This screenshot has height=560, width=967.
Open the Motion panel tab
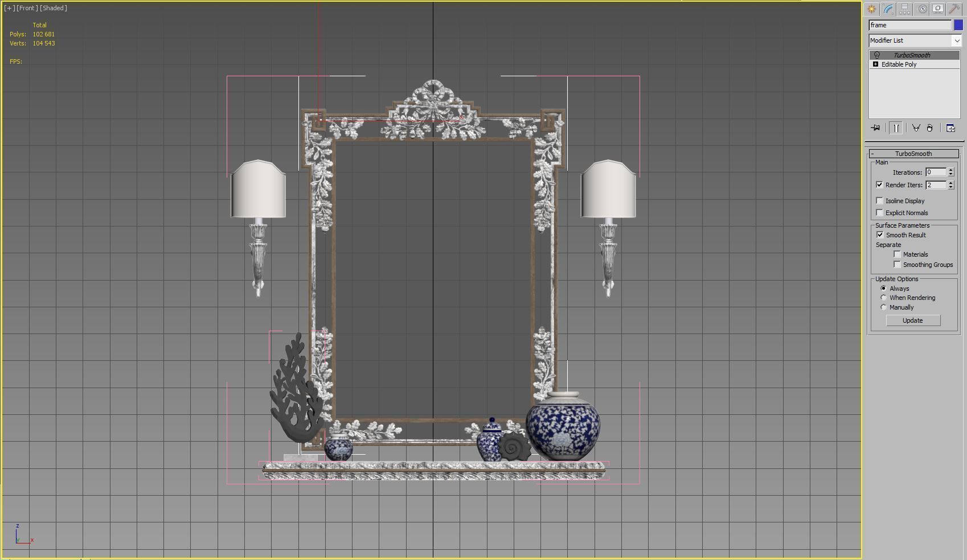click(922, 9)
